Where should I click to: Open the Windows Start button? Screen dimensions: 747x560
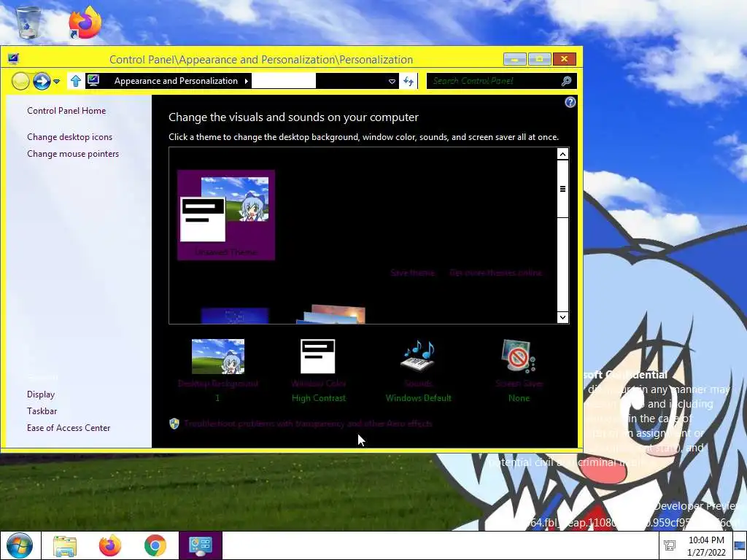[19, 545]
